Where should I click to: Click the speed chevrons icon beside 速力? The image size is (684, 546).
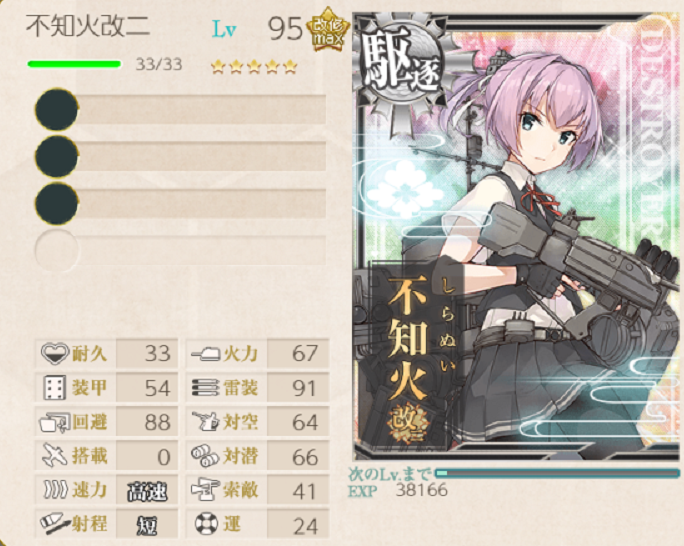tap(56, 490)
